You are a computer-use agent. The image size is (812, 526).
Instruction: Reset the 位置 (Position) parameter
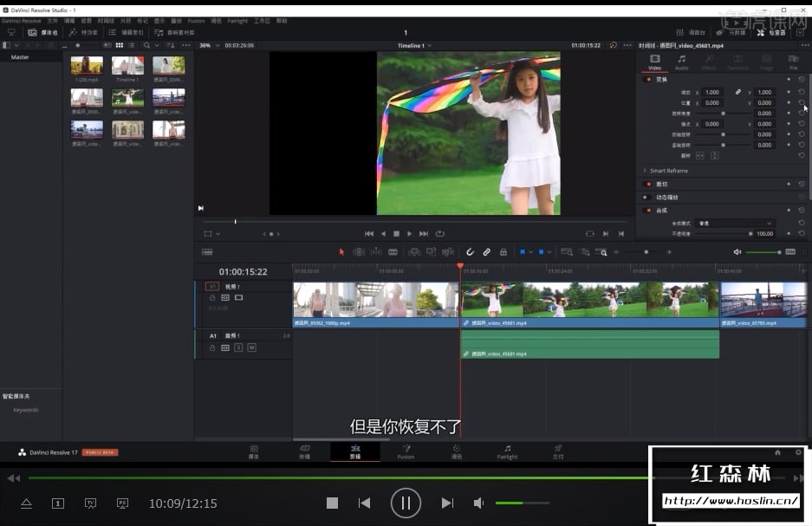(x=802, y=102)
